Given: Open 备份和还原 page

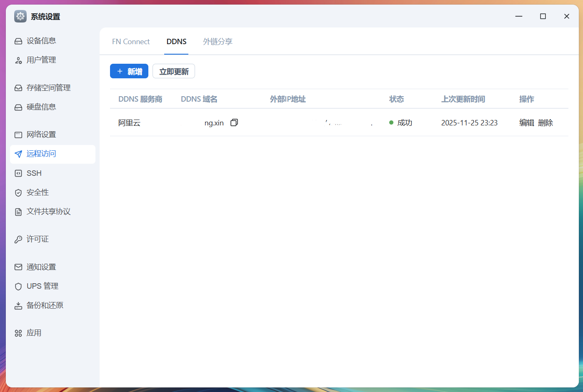Looking at the screenshot, I should point(53,305).
